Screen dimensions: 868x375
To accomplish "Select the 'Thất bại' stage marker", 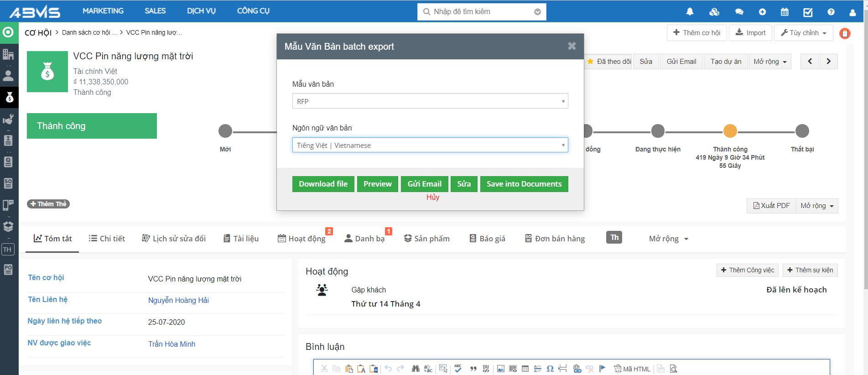I will (802, 131).
